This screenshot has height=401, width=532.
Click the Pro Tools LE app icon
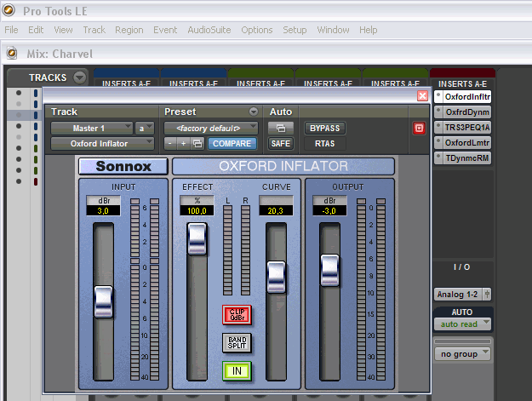tap(9, 10)
